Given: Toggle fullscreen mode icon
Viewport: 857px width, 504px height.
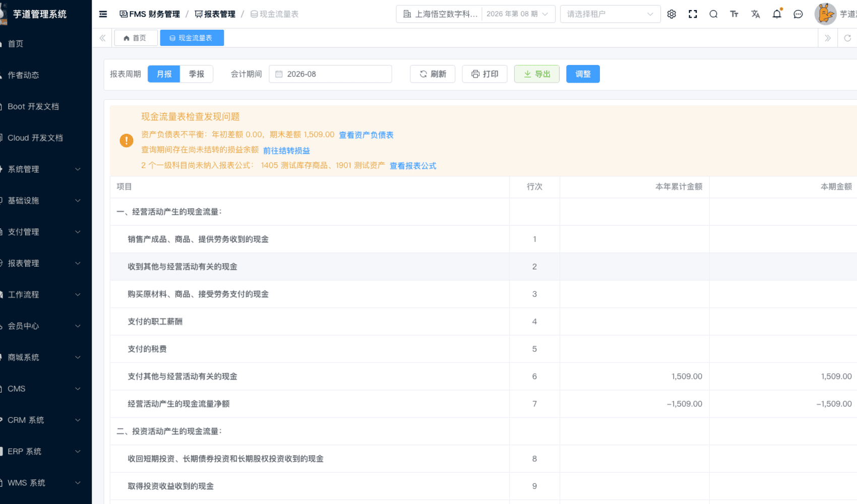Looking at the screenshot, I should click(693, 14).
